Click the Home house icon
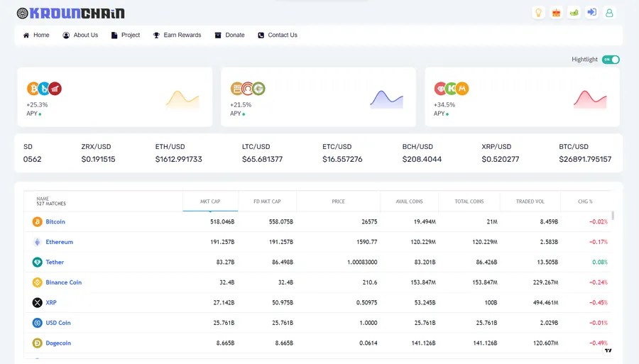 (x=26, y=35)
